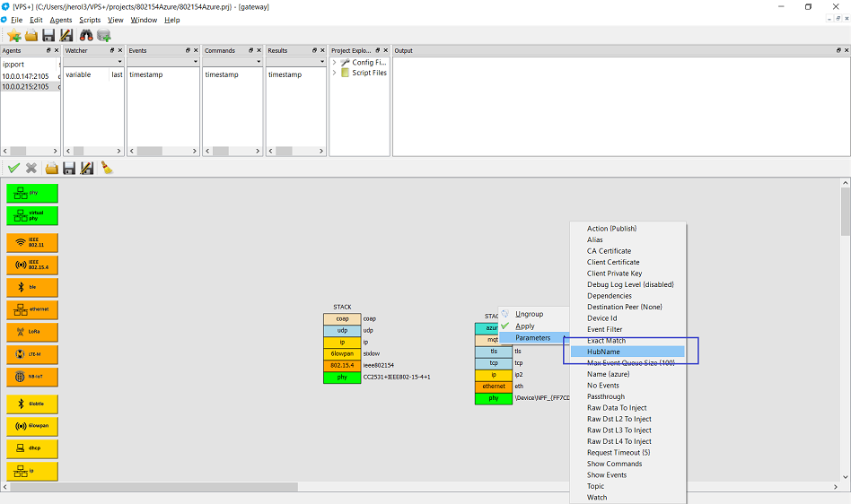Float the Events panel using its undock button
This screenshot has height=504, width=851.
(x=188, y=50)
